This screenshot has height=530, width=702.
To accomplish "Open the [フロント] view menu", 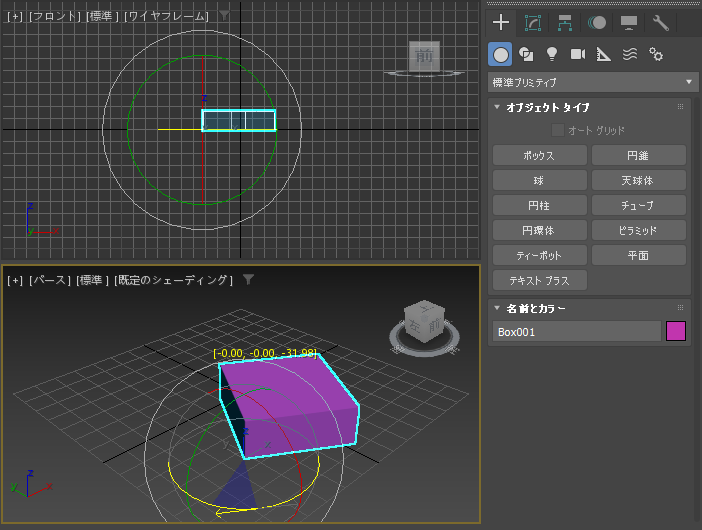I will (55, 17).
